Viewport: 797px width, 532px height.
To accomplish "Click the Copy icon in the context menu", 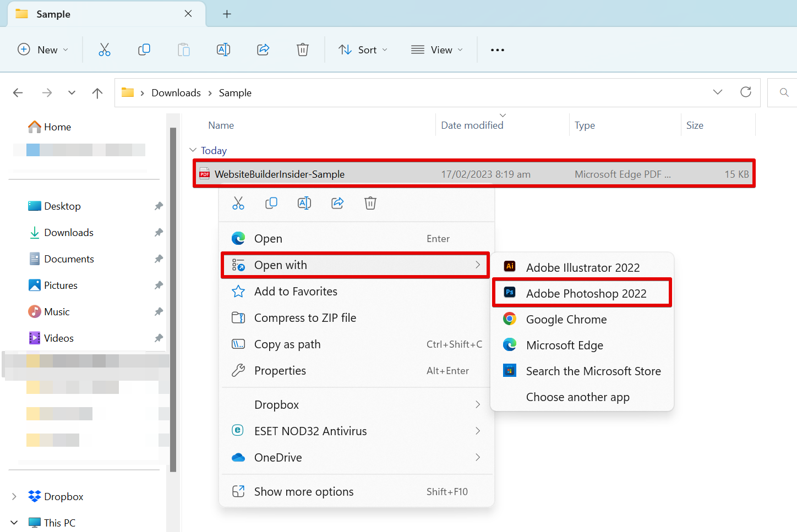I will tap(271, 204).
